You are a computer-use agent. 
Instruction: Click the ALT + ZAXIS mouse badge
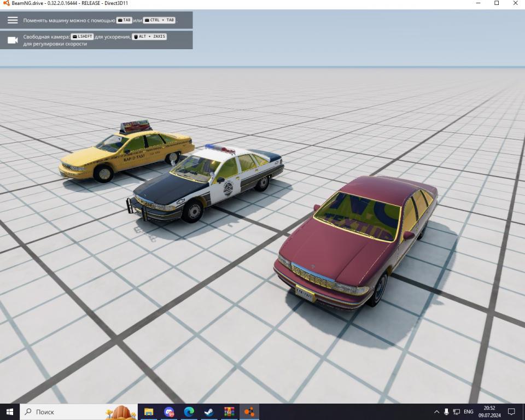pyautogui.click(x=149, y=37)
